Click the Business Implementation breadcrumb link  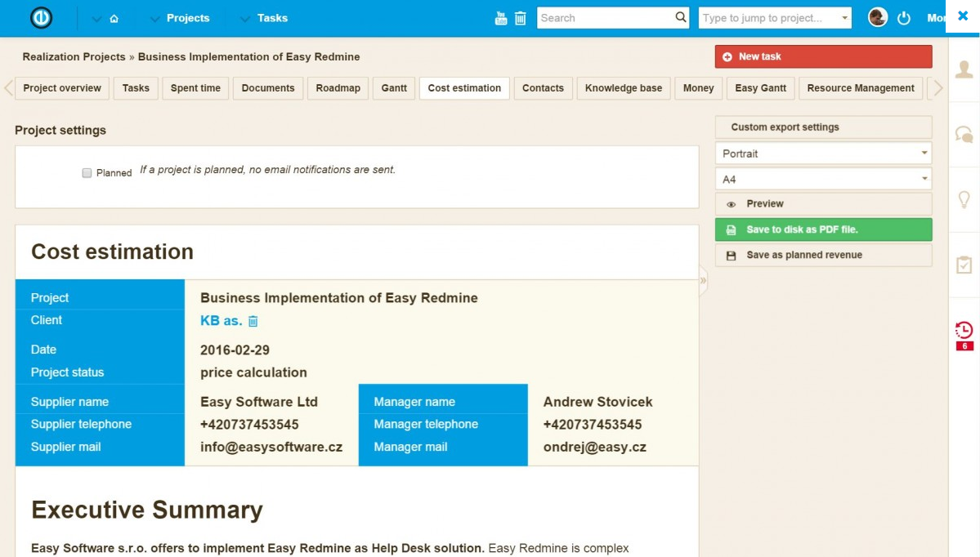[x=248, y=57]
